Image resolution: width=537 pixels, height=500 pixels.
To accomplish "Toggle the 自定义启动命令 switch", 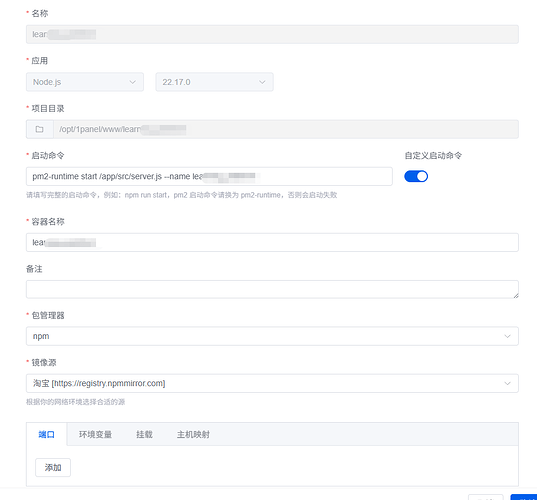I will [x=416, y=176].
